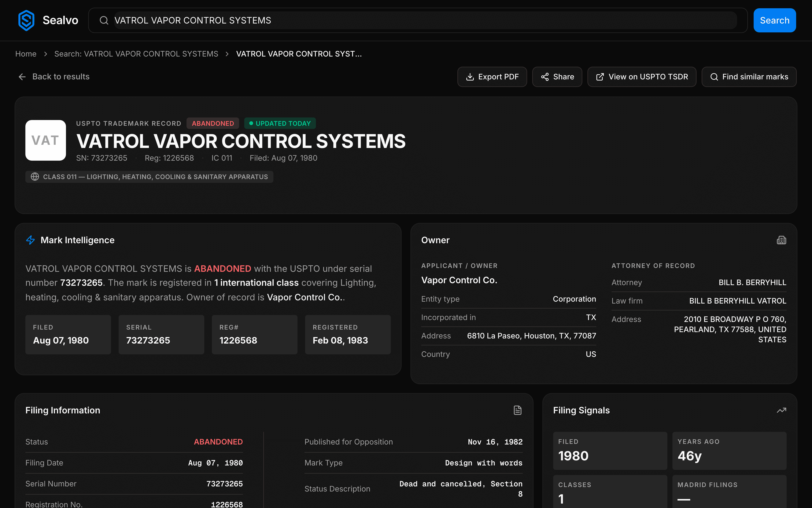The width and height of the screenshot is (812, 508).
Task: Click the Published for Opposition date Nov 16, 1982
Action: pyautogui.click(x=495, y=442)
